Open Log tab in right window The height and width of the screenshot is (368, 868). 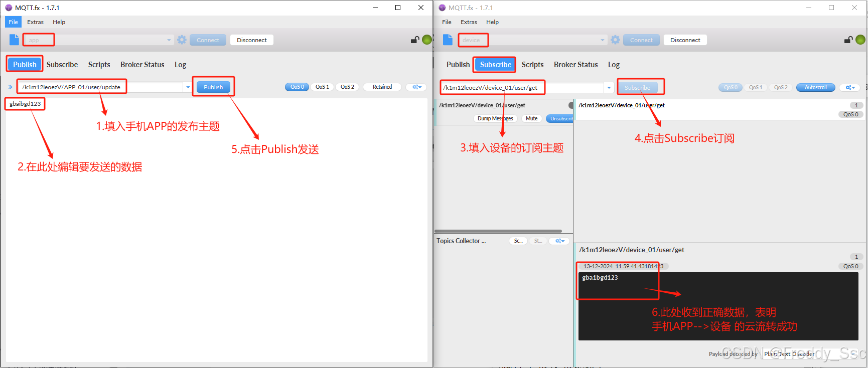point(614,64)
